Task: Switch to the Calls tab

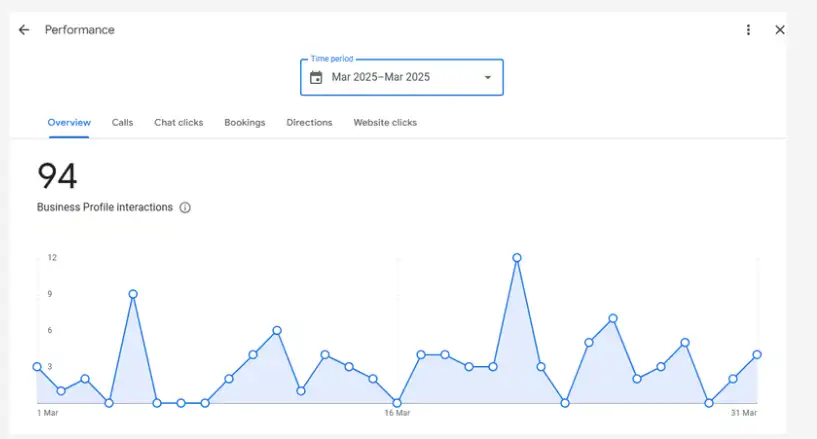Action: pyautogui.click(x=122, y=123)
